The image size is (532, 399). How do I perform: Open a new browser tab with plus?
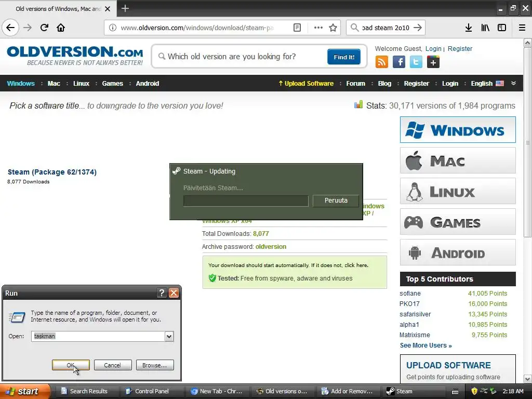coord(125,8)
